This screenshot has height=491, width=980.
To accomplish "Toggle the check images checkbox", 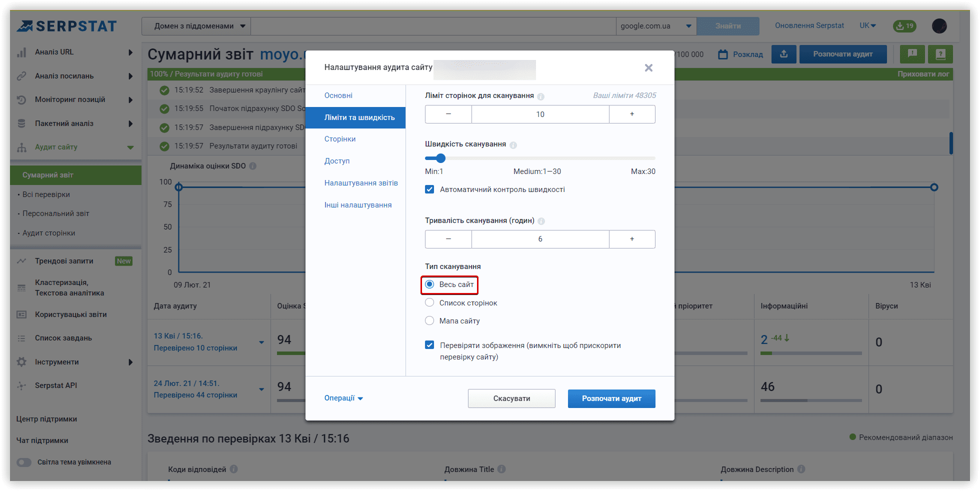I will coord(429,345).
